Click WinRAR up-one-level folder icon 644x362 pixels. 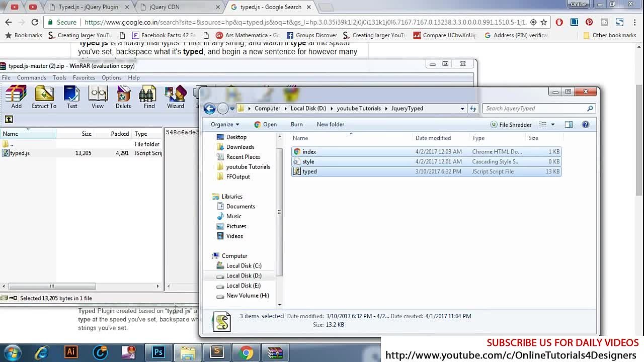9,119
